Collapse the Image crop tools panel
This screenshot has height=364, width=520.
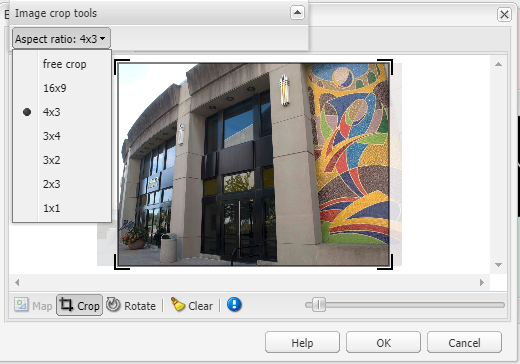click(297, 13)
